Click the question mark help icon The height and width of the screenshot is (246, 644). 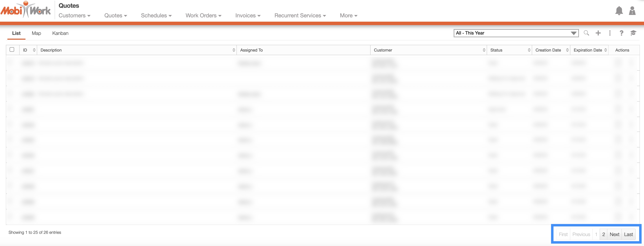tap(621, 33)
